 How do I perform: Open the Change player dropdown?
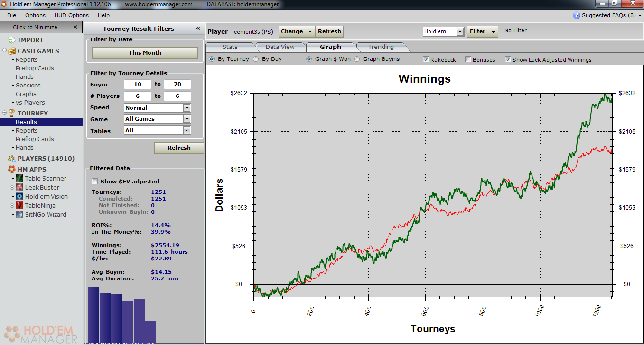point(297,31)
